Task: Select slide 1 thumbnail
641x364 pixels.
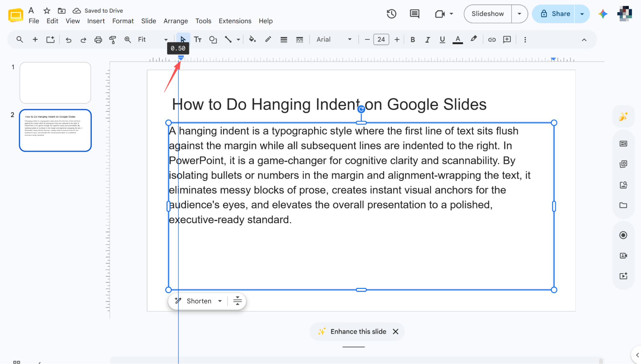Action: click(55, 83)
